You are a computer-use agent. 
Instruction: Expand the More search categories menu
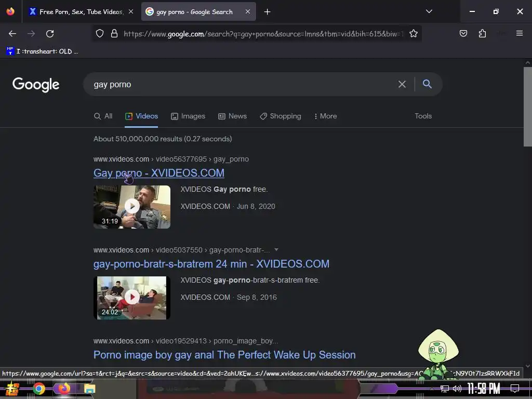click(x=325, y=116)
